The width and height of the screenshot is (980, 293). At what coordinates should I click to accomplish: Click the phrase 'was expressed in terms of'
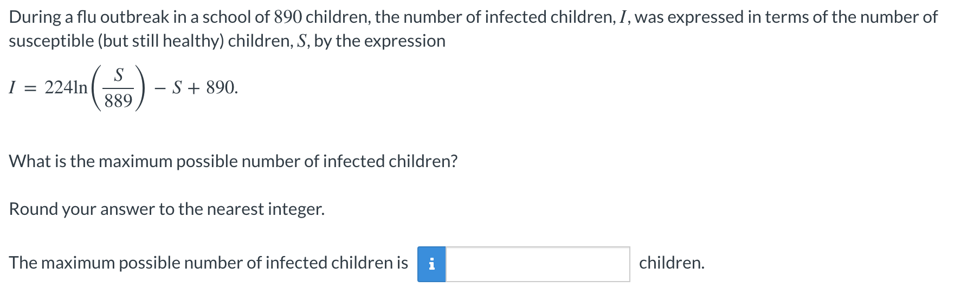731,17
